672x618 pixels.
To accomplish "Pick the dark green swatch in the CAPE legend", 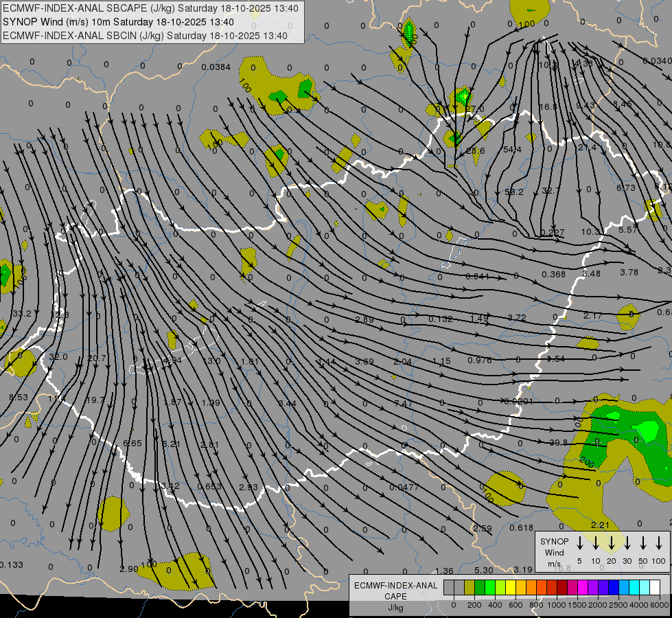I will [480, 588].
